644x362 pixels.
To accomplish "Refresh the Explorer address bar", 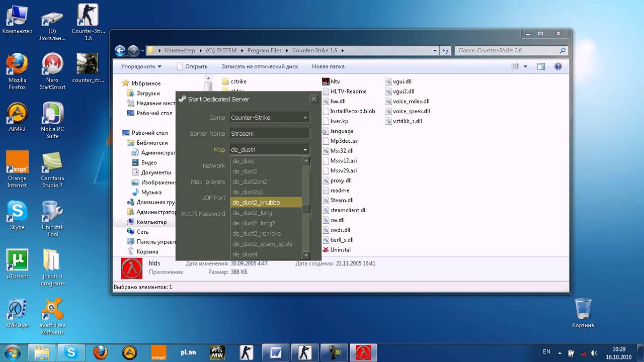I will point(445,50).
